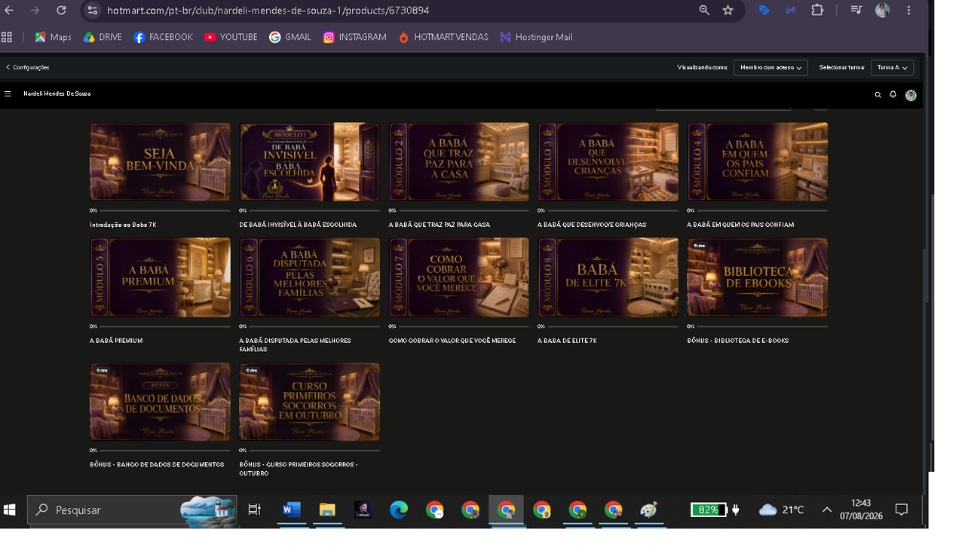Open the Módulo 3 Desenvolve Crianças thumbnail
This screenshot has height=560, width=965.
pyautogui.click(x=608, y=162)
